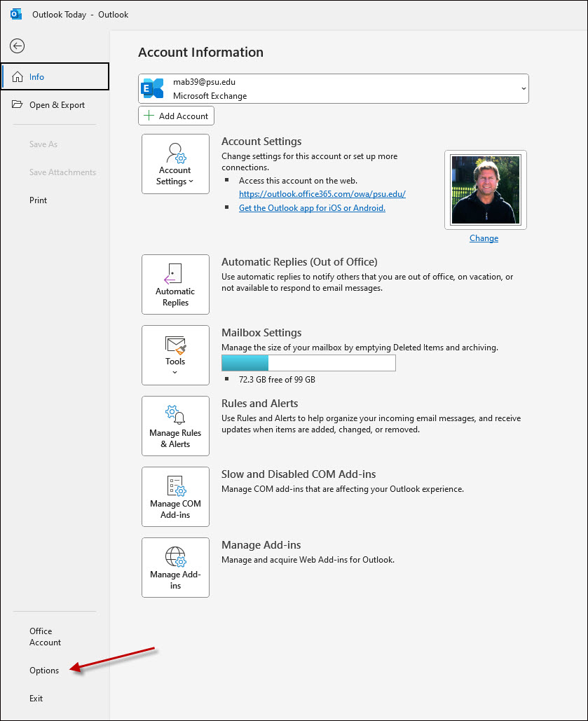588x721 pixels.
Task: Select Print in the sidebar
Action: 38,200
